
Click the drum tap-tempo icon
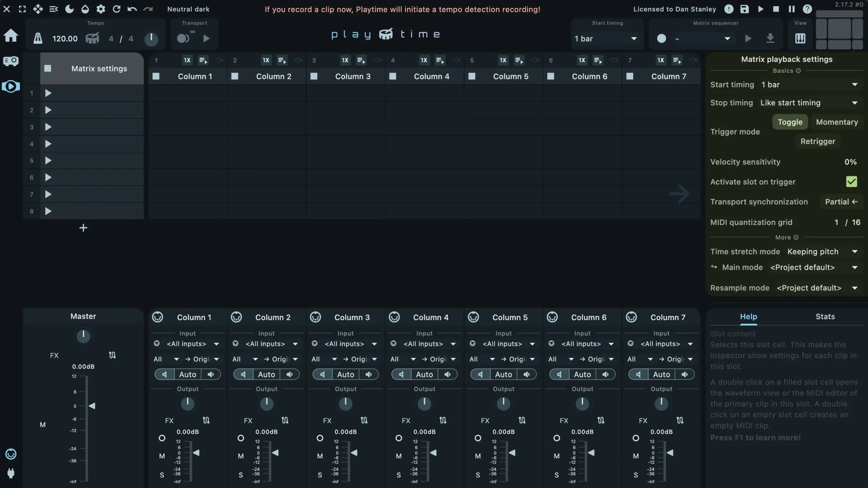92,38
